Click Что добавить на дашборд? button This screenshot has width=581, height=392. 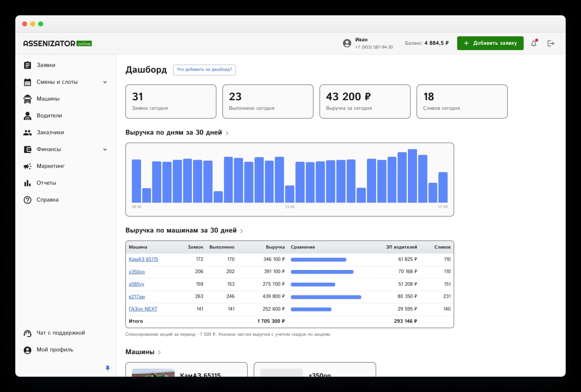[204, 70]
